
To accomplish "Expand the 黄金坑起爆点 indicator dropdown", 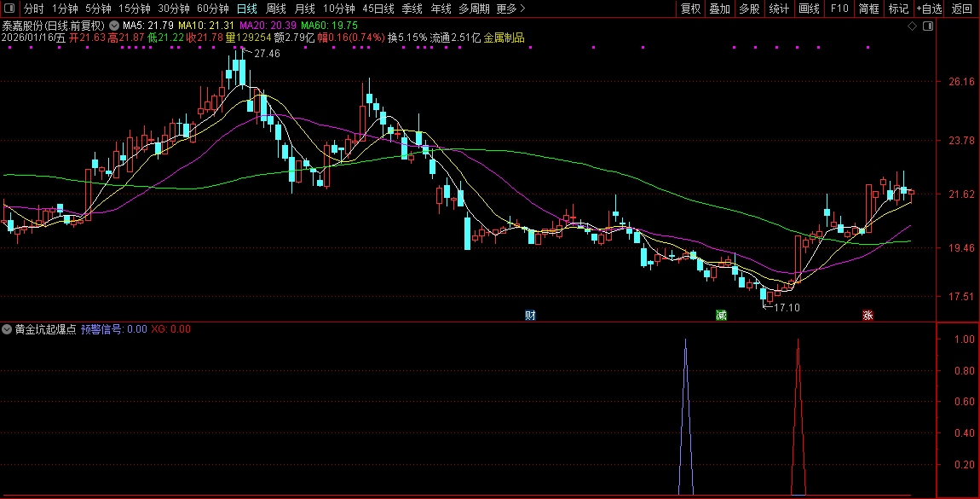I will coord(8,329).
